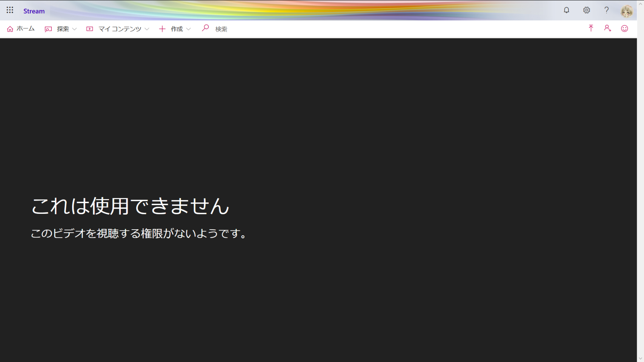Open the app launcher waffle grid
The height and width of the screenshot is (362, 644).
(x=10, y=10)
